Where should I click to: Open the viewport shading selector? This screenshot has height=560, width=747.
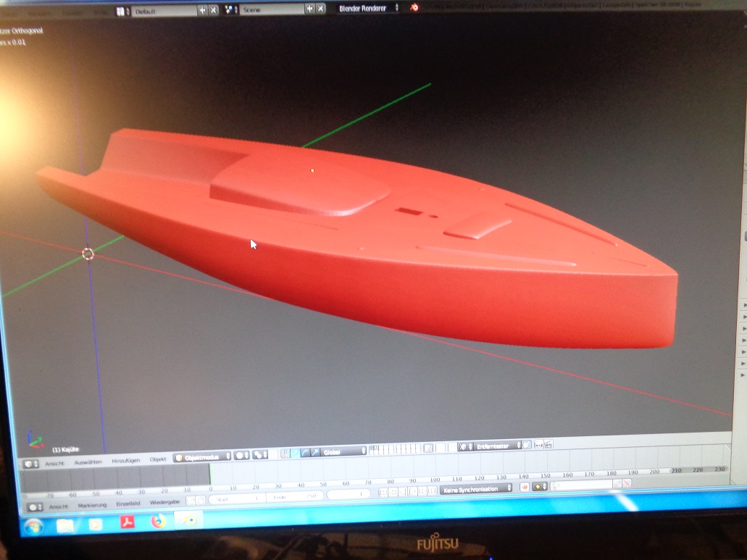click(x=241, y=455)
